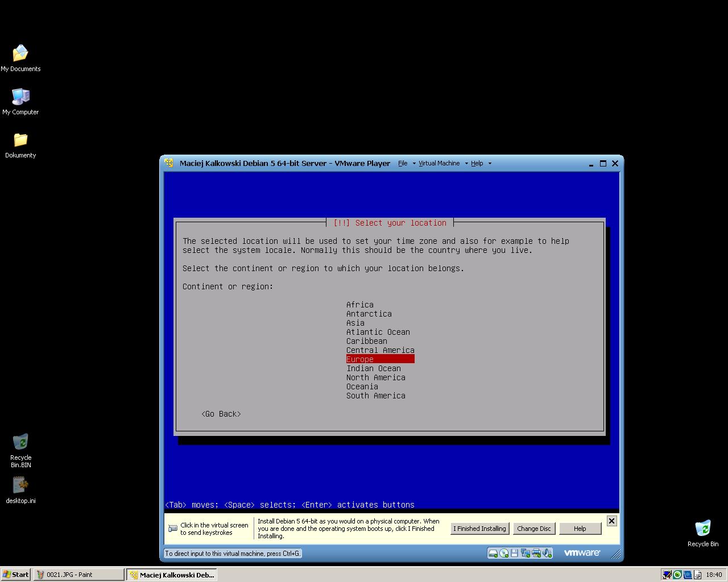This screenshot has height=582, width=728.
Task: Select the Recycle Bin icon on the right side of the desktop
Action: [703, 533]
